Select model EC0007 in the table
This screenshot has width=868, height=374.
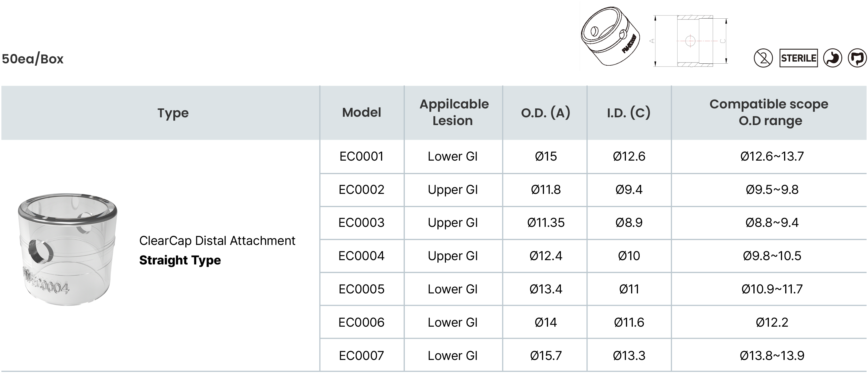362,356
